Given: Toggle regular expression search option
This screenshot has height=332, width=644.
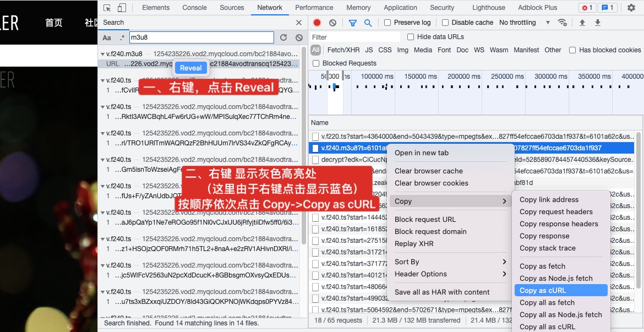Looking at the screenshot, I should click(122, 37).
